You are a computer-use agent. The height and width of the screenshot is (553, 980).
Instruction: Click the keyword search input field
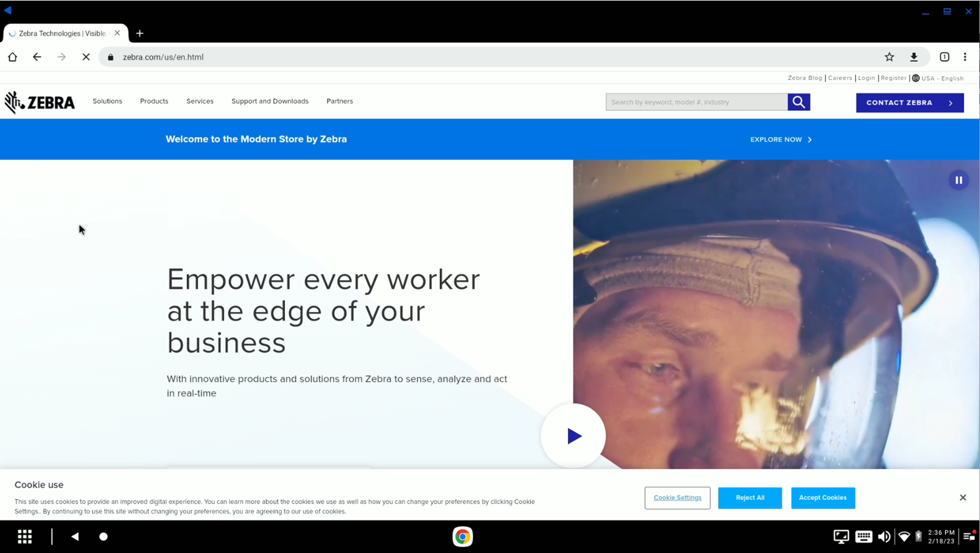point(696,102)
